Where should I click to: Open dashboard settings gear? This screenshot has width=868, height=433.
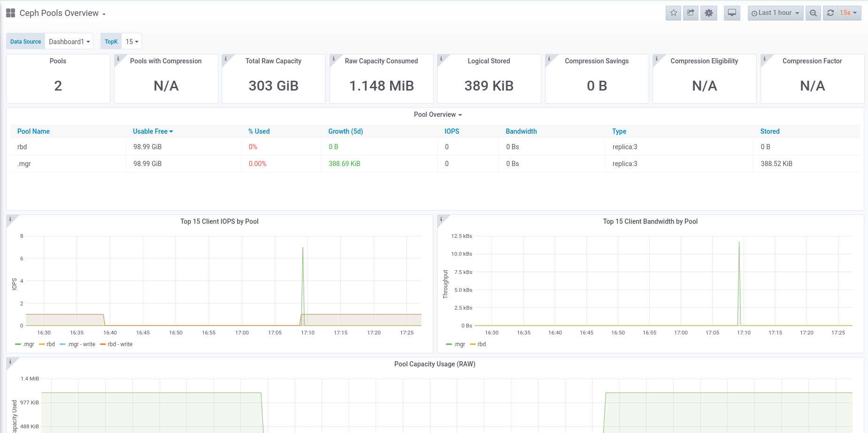[709, 13]
